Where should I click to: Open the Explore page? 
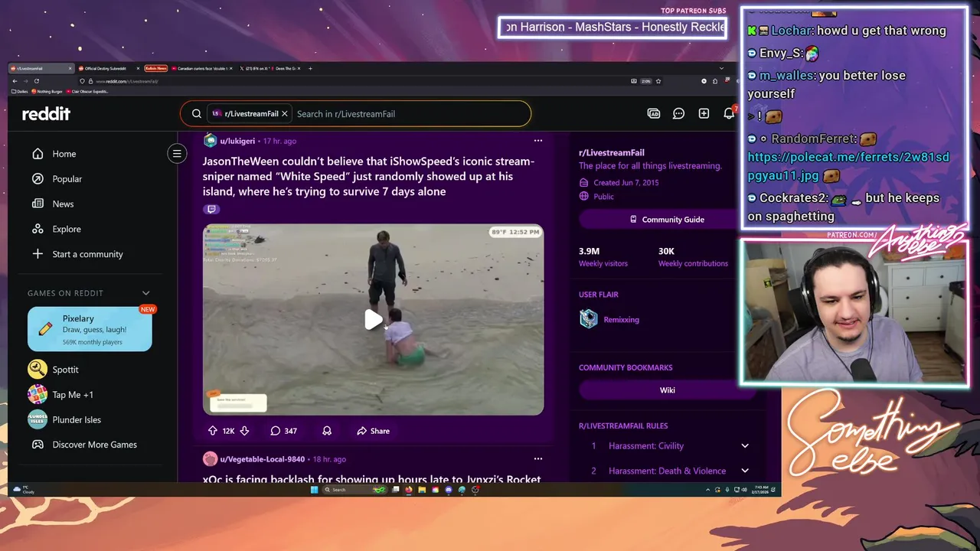pyautogui.click(x=66, y=229)
